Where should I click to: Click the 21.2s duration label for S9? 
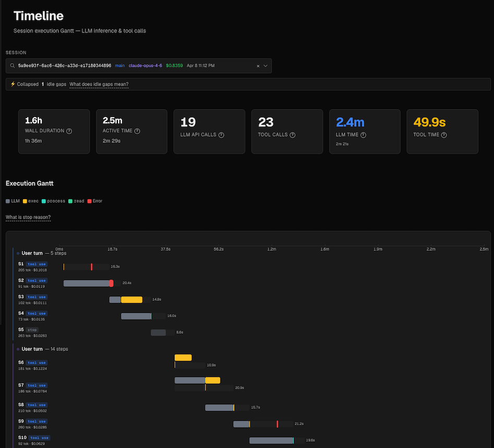click(x=299, y=423)
